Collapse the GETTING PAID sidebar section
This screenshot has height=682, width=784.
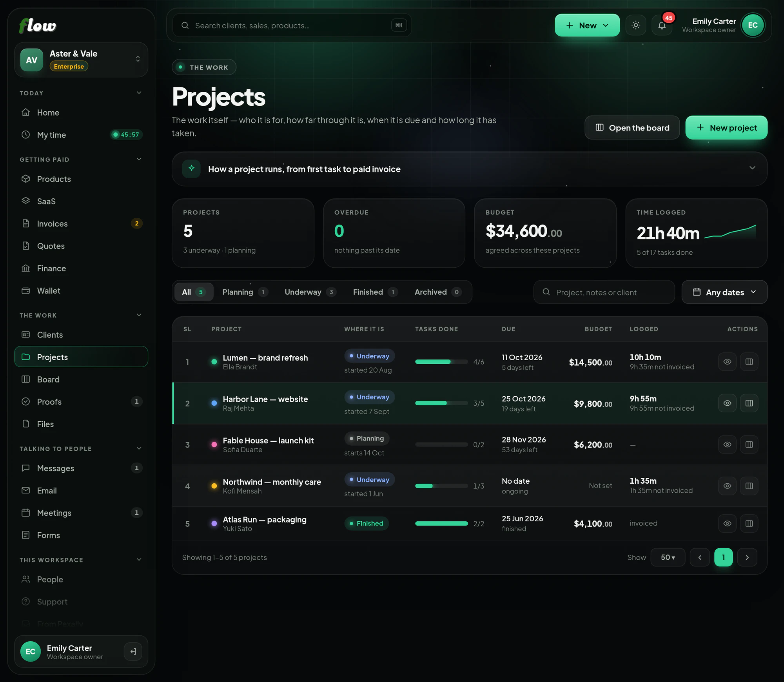coord(81,160)
